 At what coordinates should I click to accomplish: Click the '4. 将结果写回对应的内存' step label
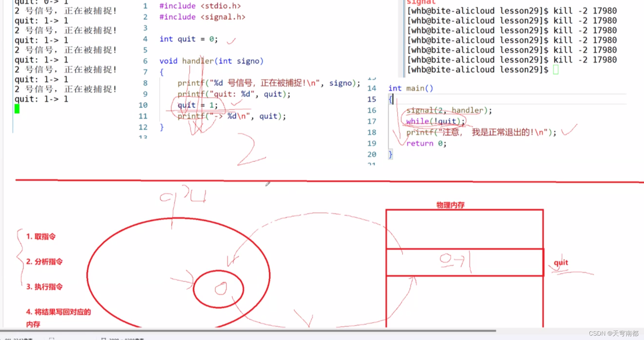pos(58,318)
